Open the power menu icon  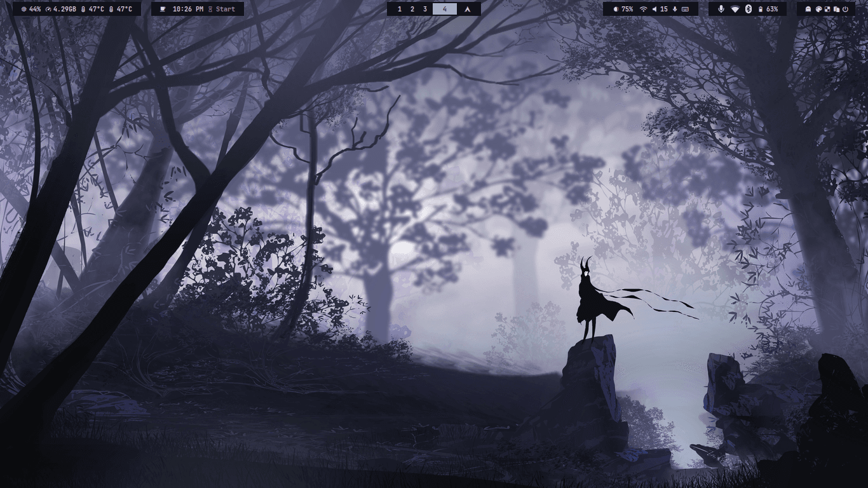pos(846,9)
